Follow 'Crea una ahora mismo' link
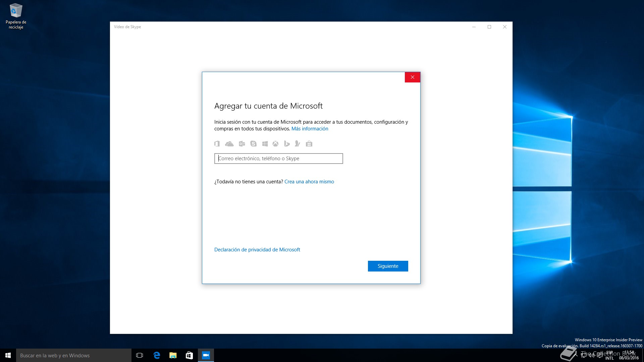Viewport: 644px width, 362px height. click(309, 182)
